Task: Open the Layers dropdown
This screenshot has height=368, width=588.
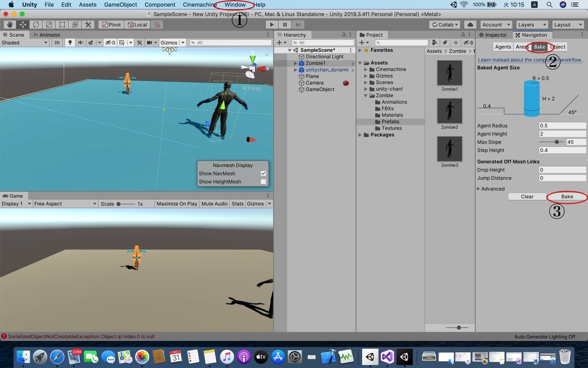Action: click(531, 25)
